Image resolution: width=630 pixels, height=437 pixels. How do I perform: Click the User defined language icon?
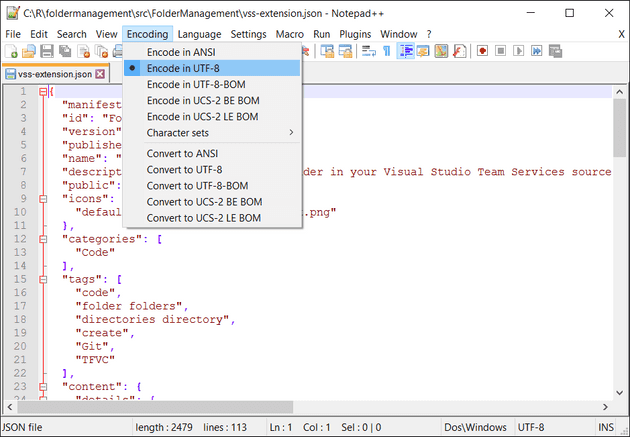423,51
